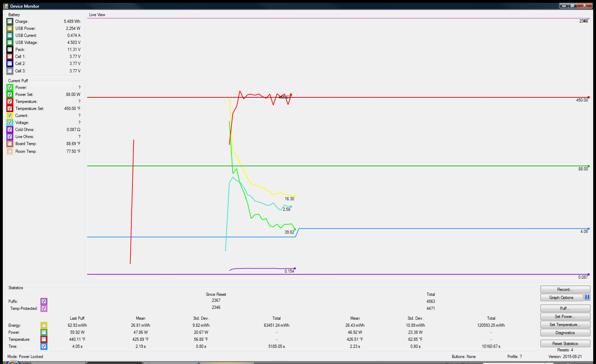
Task: Open the Set Temperature... dialog
Action: click(565, 325)
